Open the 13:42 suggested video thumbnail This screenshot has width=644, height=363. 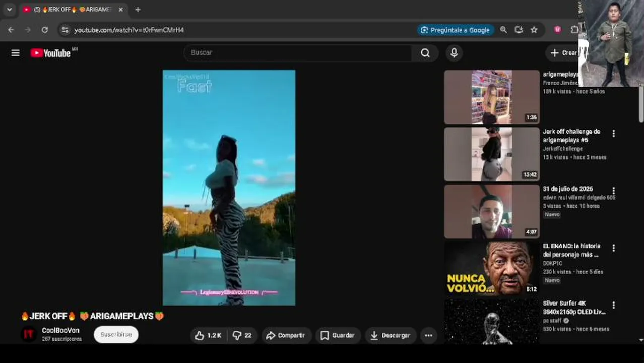tap(492, 154)
